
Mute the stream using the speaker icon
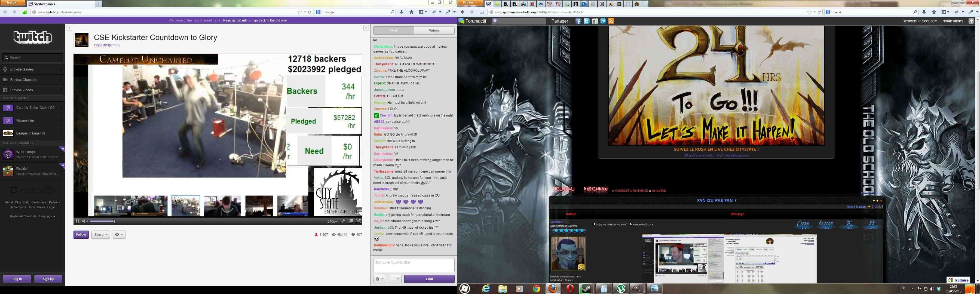pos(85,221)
